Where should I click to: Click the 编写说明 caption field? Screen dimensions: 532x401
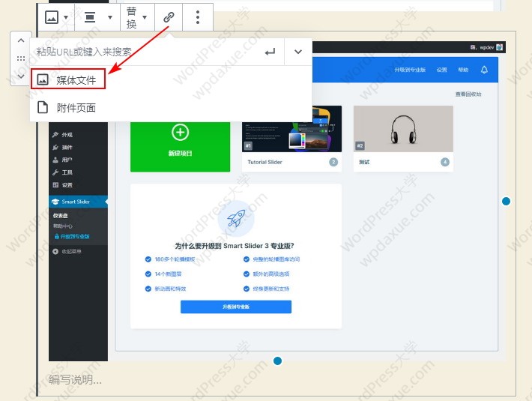pyautogui.click(x=75, y=379)
